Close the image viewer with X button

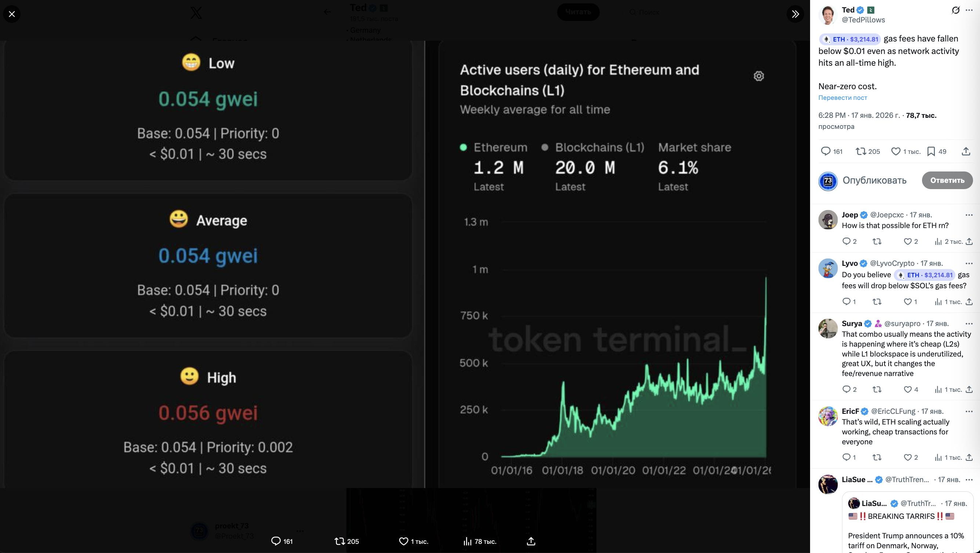coord(12,14)
